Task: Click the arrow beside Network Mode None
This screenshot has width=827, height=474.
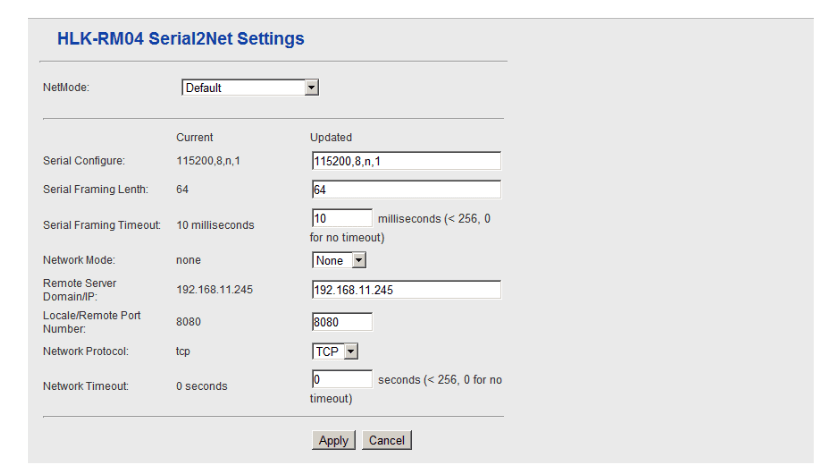Action: tap(359, 260)
